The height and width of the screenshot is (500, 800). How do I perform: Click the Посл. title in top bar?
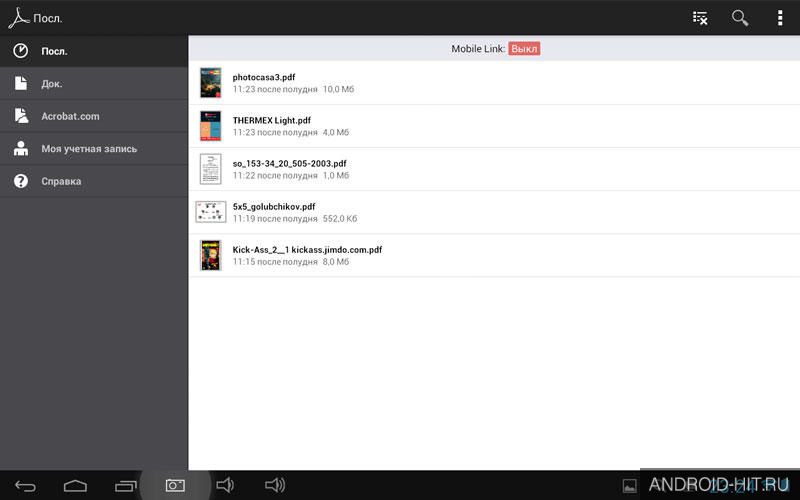pyautogui.click(x=47, y=18)
